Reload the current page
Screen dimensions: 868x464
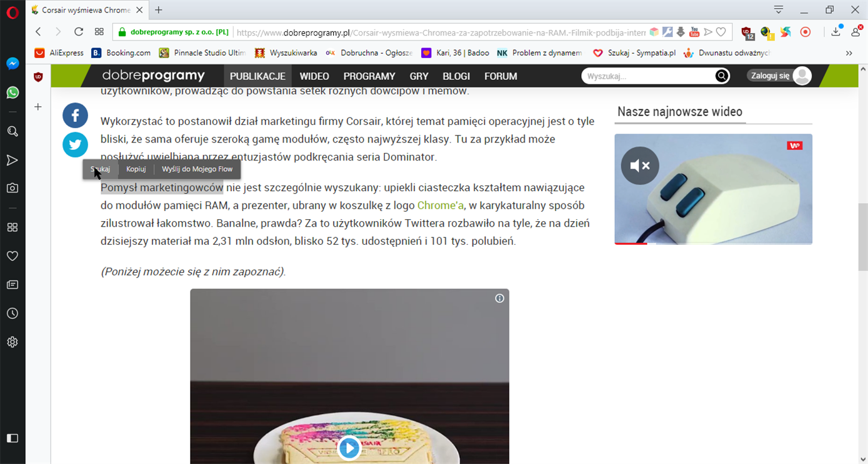79,32
